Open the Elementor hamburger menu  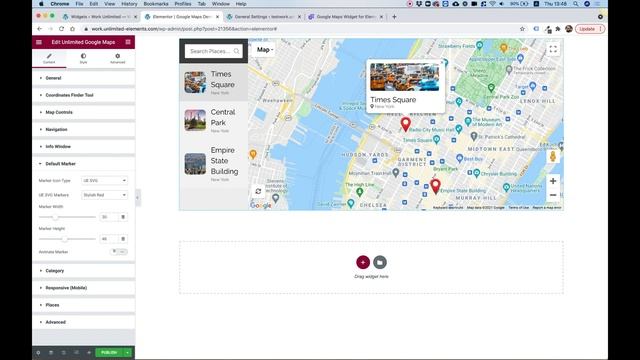[x=39, y=42]
